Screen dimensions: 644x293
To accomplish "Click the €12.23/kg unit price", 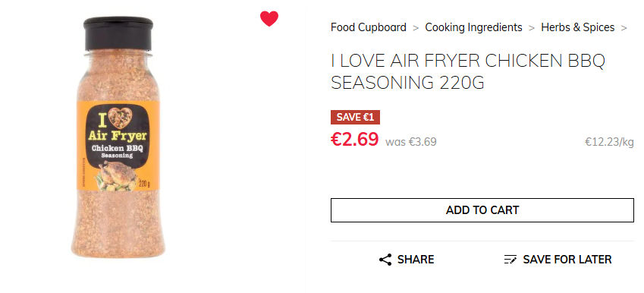I will pos(610,142).
